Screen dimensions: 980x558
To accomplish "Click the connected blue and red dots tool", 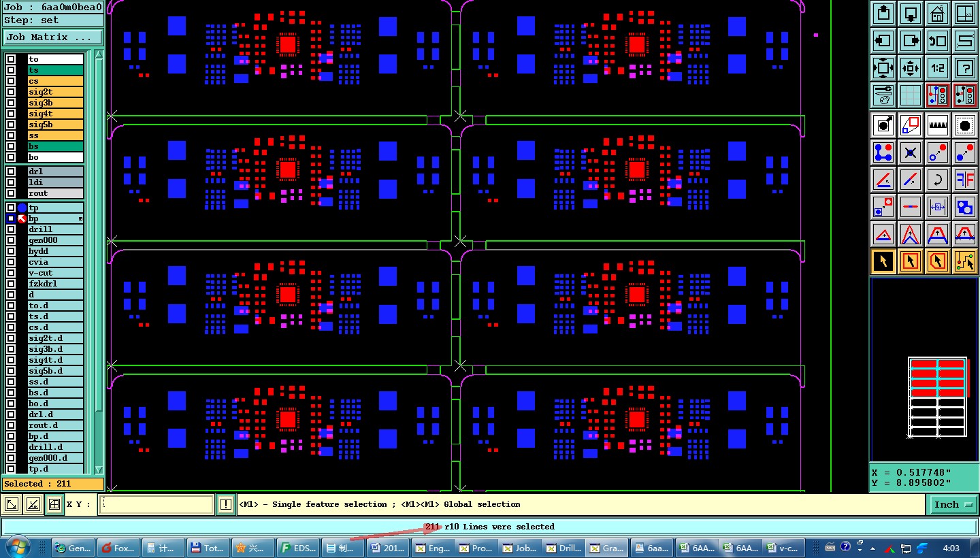I will coord(883,152).
